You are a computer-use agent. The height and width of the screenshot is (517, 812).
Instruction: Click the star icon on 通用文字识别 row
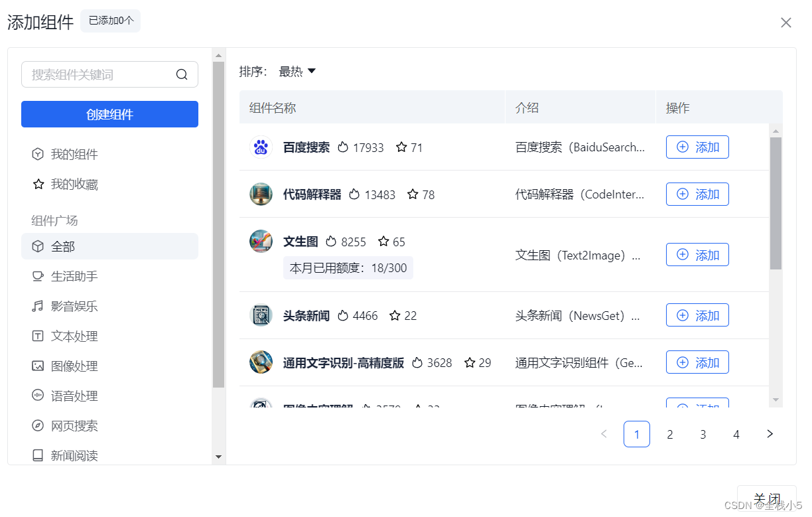coord(470,362)
